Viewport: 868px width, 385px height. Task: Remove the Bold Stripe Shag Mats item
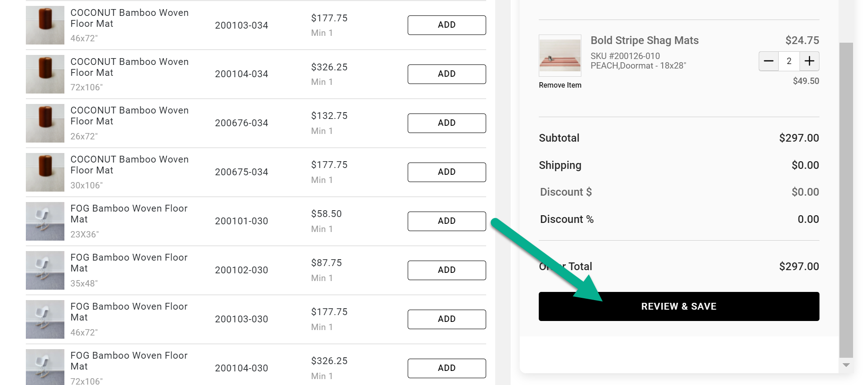point(560,85)
